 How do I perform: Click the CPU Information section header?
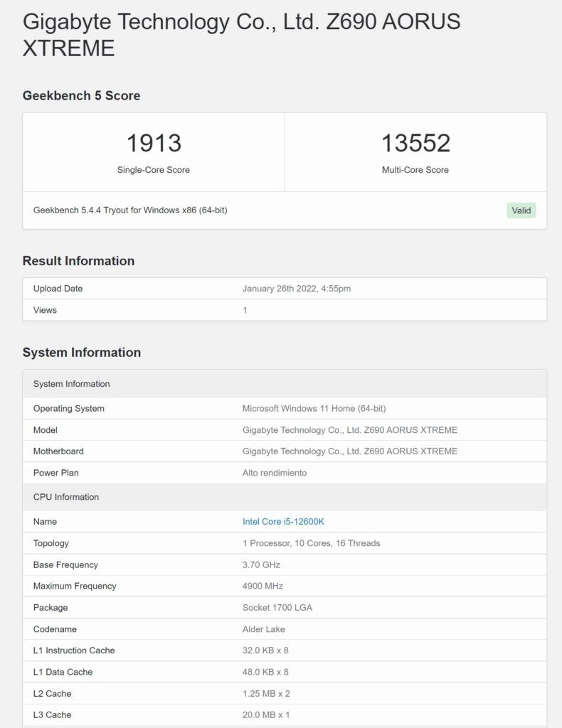[x=285, y=497]
